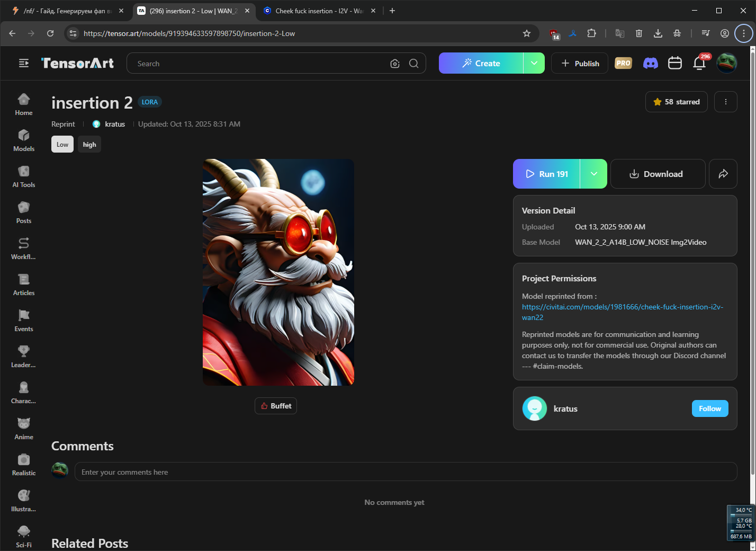Click the comment input box

point(406,472)
